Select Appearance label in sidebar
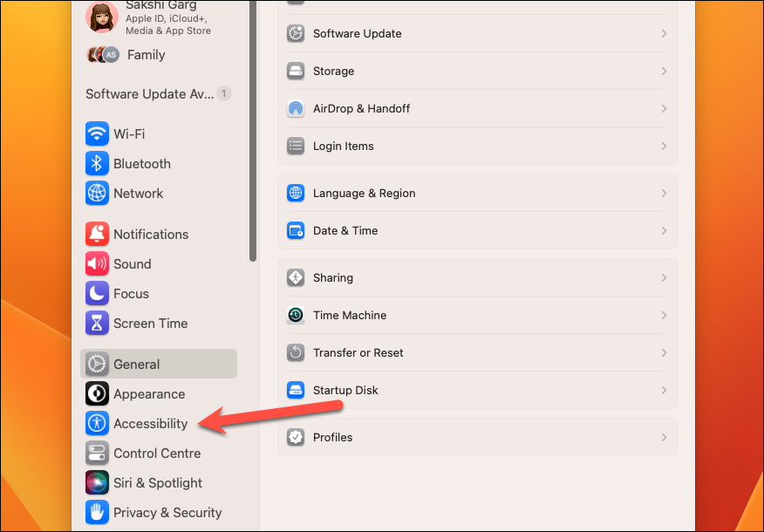The width and height of the screenshot is (764, 532). [149, 394]
